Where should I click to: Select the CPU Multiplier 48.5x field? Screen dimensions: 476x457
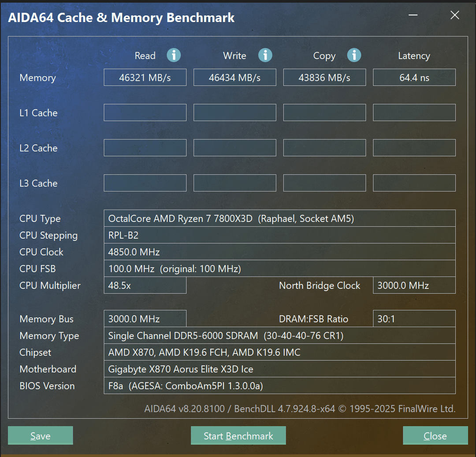[145, 285]
